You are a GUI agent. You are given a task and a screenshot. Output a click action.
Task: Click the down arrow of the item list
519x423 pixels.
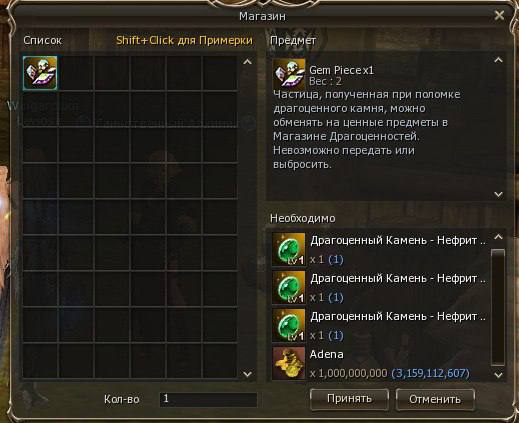[x=247, y=374]
